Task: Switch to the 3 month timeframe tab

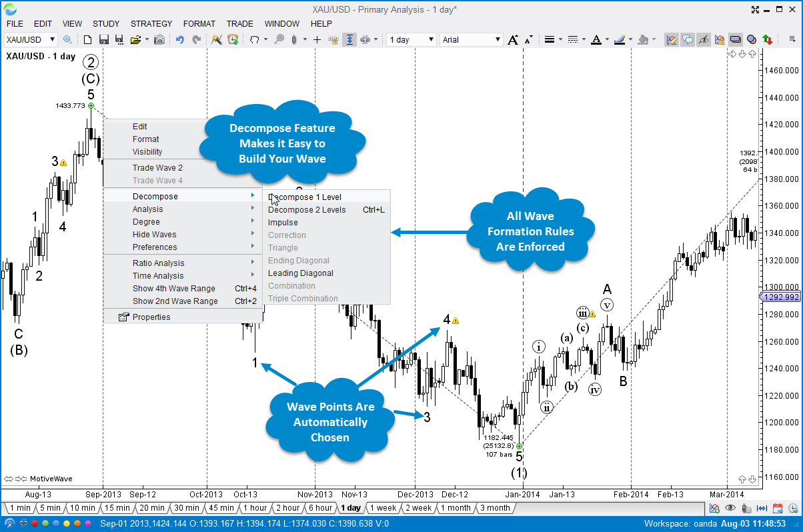Action: (x=494, y=508)
